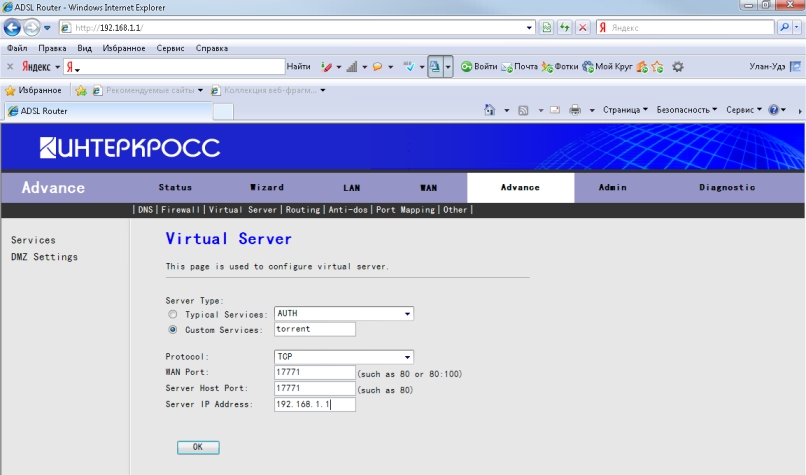The height and width of the screenshot is (475, 806).
Task: Open the DNS submenu link
Action: click(145, 210)
